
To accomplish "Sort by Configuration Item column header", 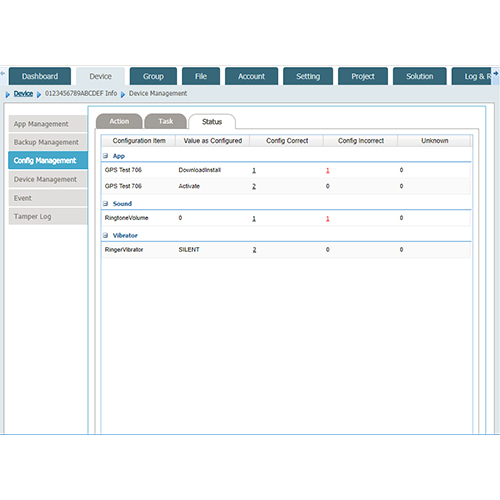I will point(139,141).
